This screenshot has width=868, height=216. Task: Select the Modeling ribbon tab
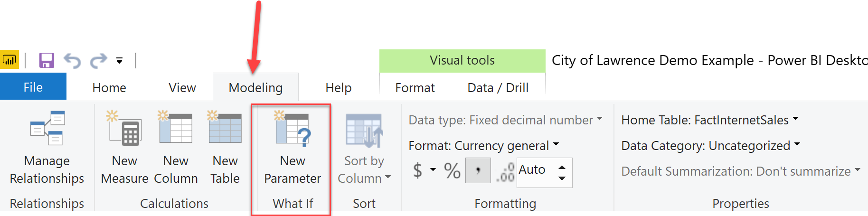point(255,88)
